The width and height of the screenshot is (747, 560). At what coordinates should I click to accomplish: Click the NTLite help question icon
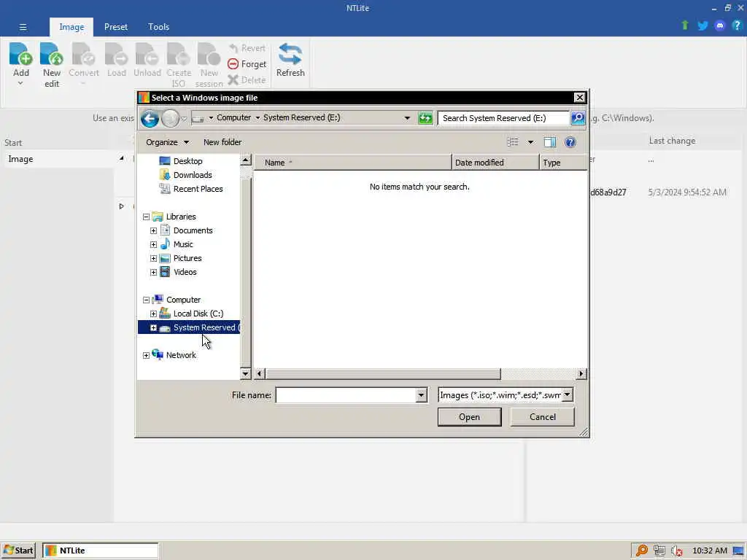[737, 26]
